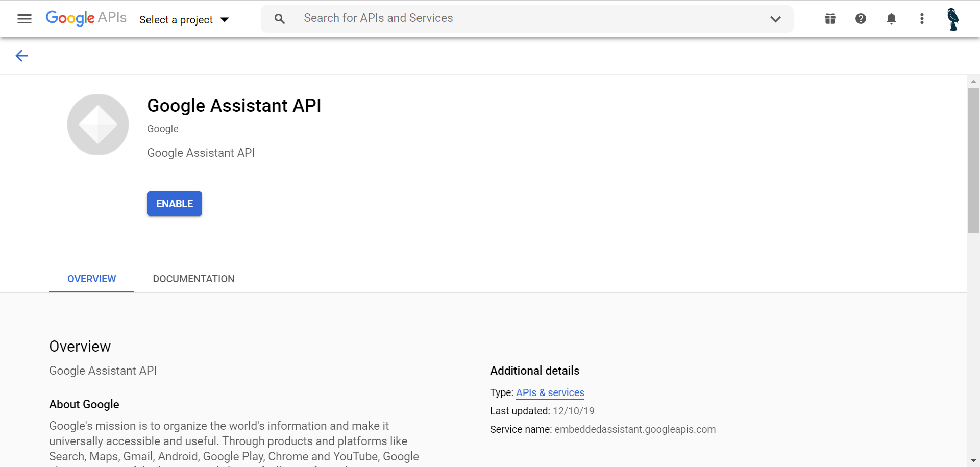Click the Google publisher name under title
980x467 pixels.
point(163,129)
